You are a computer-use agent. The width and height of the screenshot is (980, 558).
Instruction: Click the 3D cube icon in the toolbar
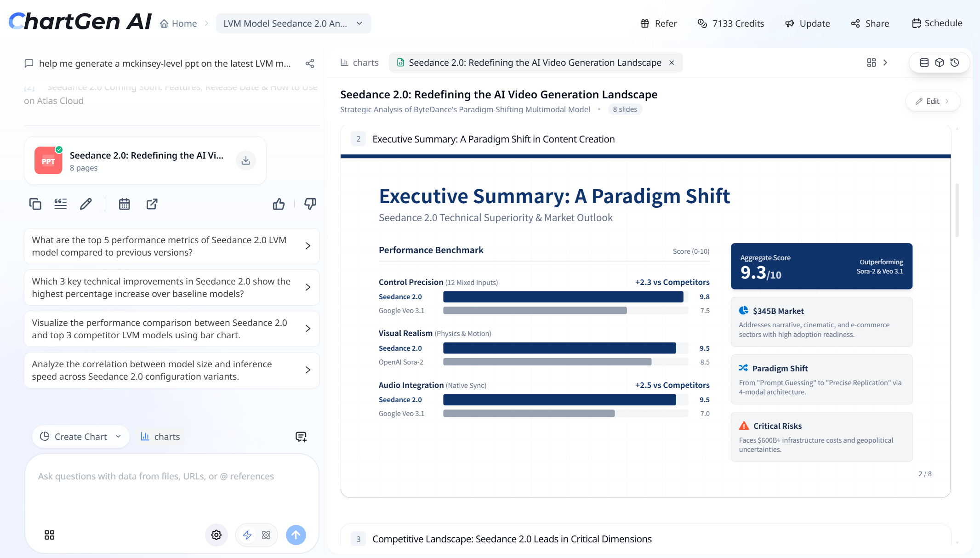[940, 63]
